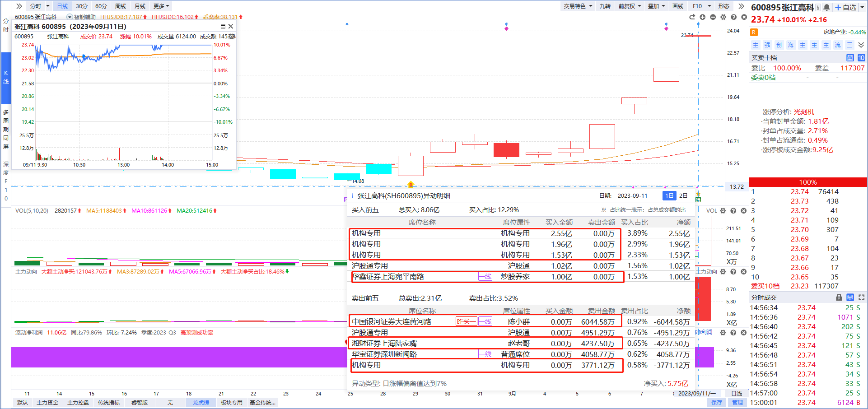The width and height of the screenshot is (868, 409).
Task: Click the zoom in plus icon on main chart
Action: coord(702,17)
